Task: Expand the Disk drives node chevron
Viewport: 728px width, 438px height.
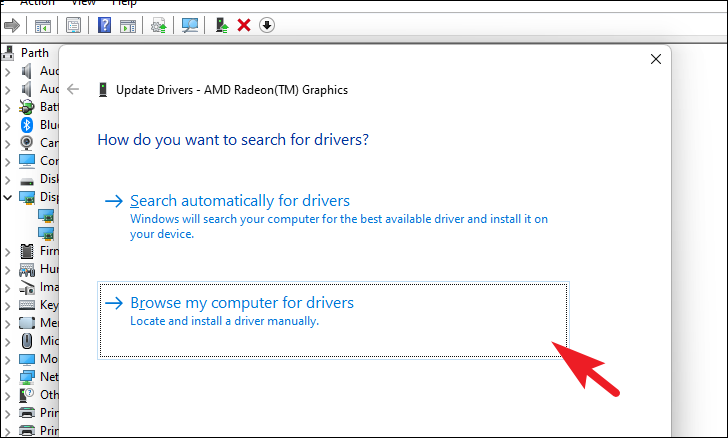Action: tap(7, 179)
